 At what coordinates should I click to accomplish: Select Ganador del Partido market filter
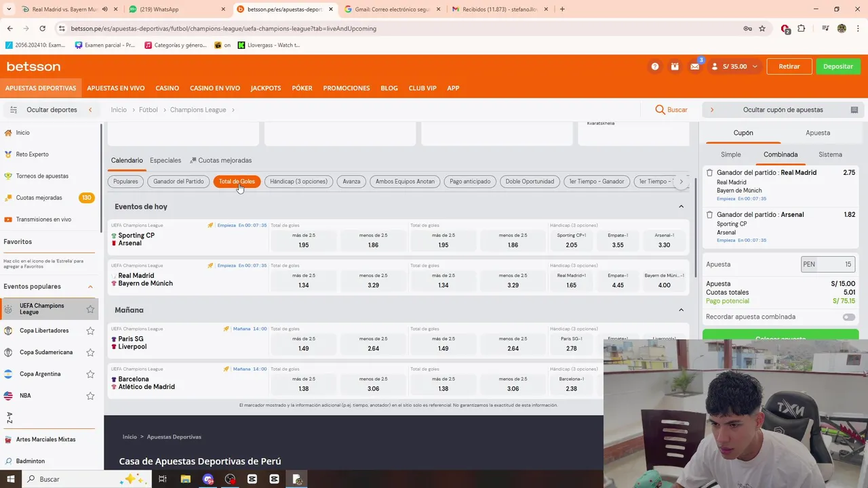(x=178, y=182)
